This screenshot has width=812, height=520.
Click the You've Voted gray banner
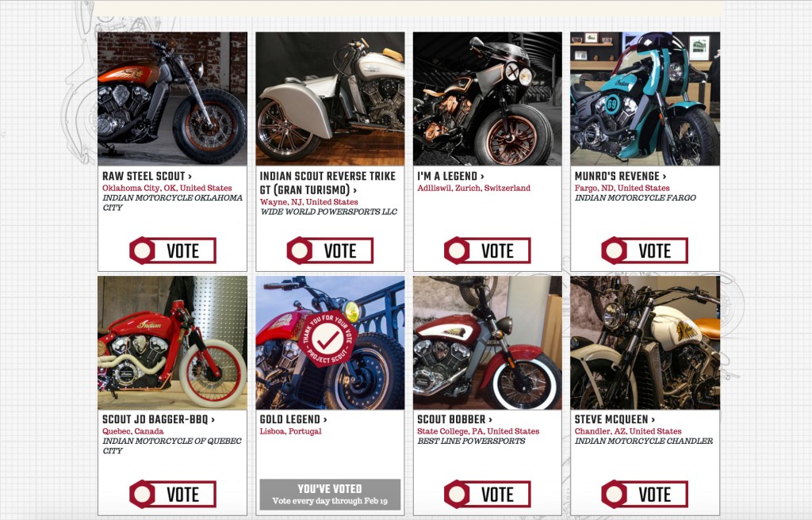330,495
